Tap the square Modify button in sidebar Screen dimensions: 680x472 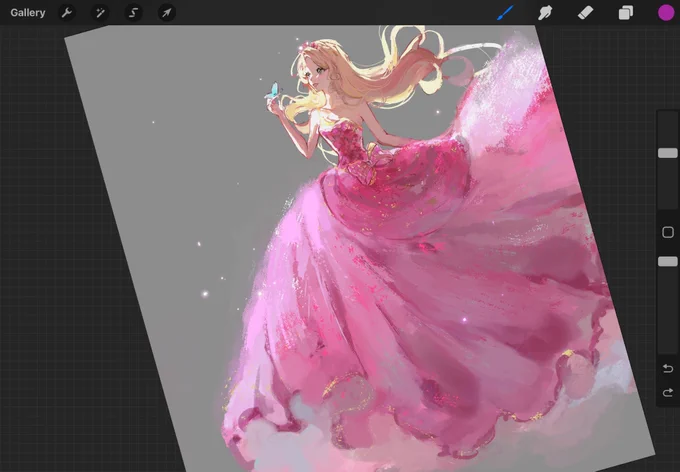pos(668,232)
